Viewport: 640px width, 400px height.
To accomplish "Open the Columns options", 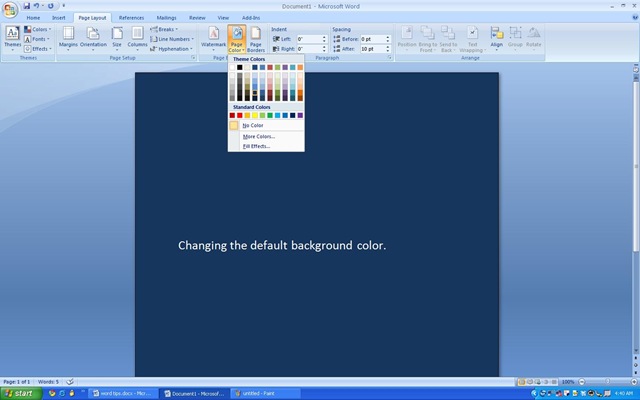I will (x=137, y=39).
